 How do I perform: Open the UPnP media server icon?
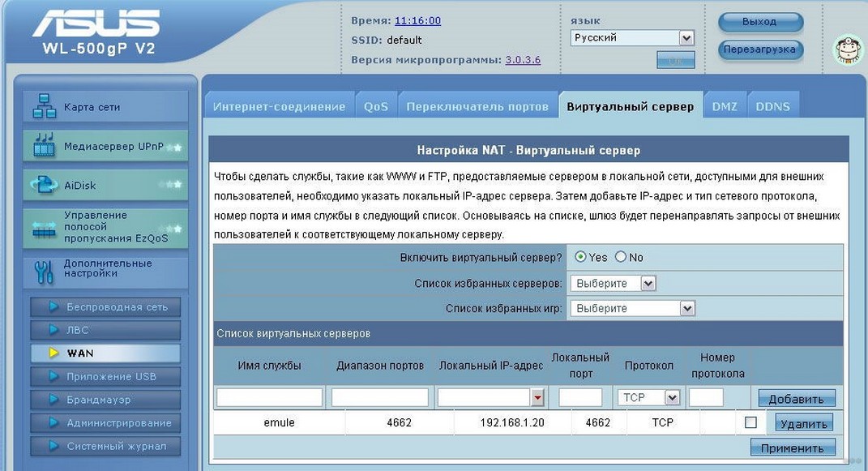tap(43, 147)
